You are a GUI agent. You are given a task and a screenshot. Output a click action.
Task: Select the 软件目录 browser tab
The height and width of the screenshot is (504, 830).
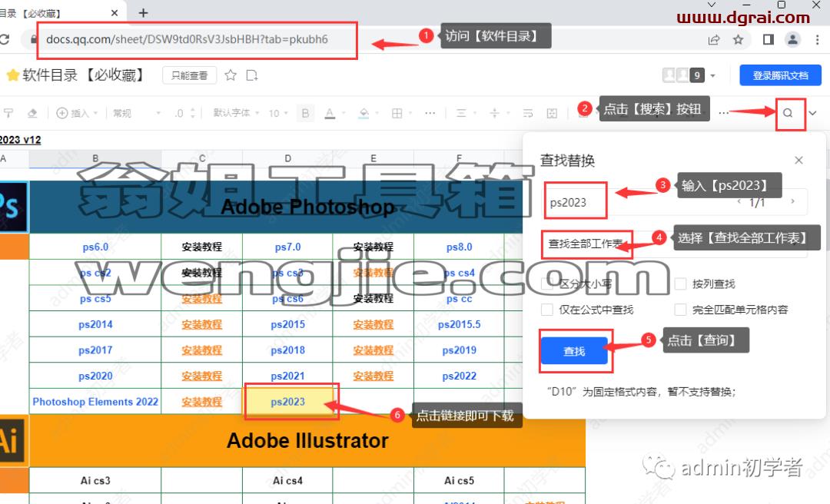point(61,13)
